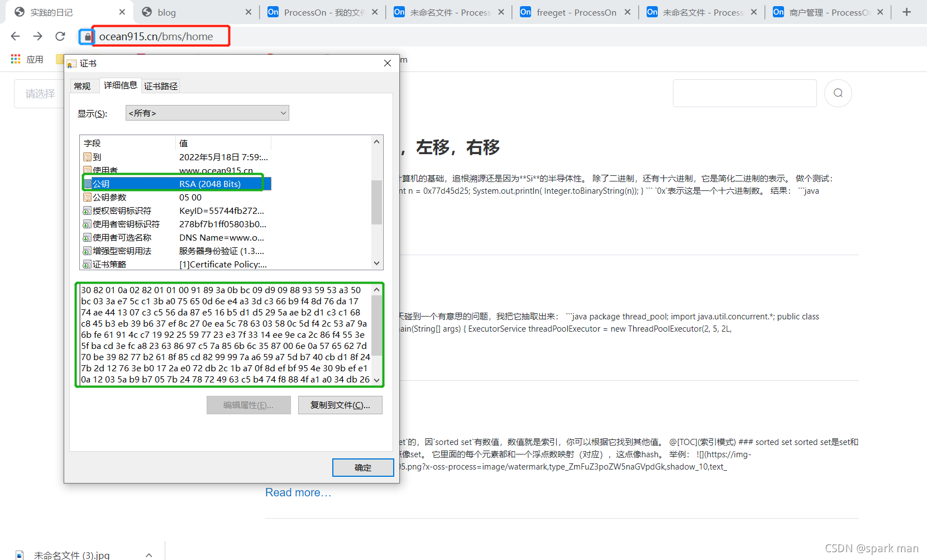Click the downloaded jpg file icon
Screen dimensions: 927x560
point(20,556)
